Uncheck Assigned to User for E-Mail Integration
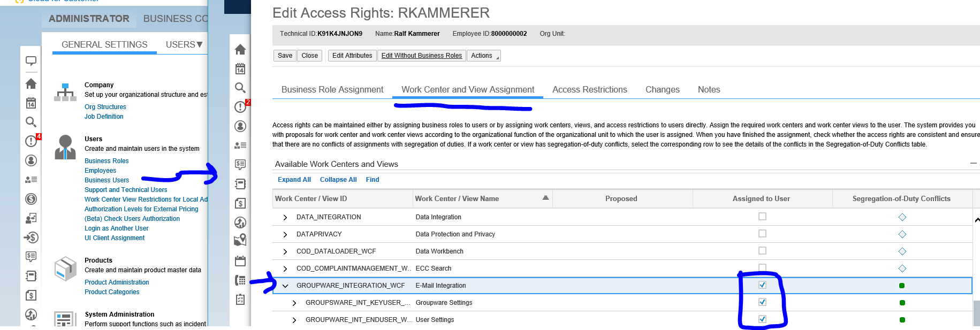Viewport: 980px width, 330px height. (x=762, y=285)
